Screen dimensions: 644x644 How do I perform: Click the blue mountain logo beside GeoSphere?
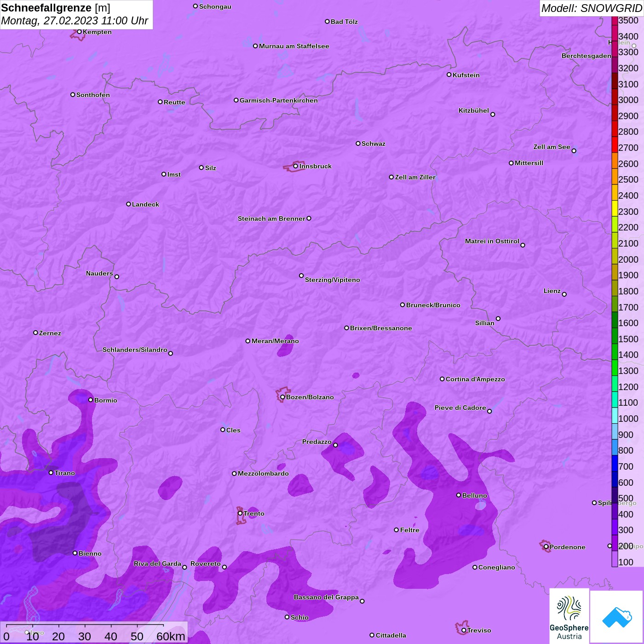pyautogui.click(x=616, y=617)
